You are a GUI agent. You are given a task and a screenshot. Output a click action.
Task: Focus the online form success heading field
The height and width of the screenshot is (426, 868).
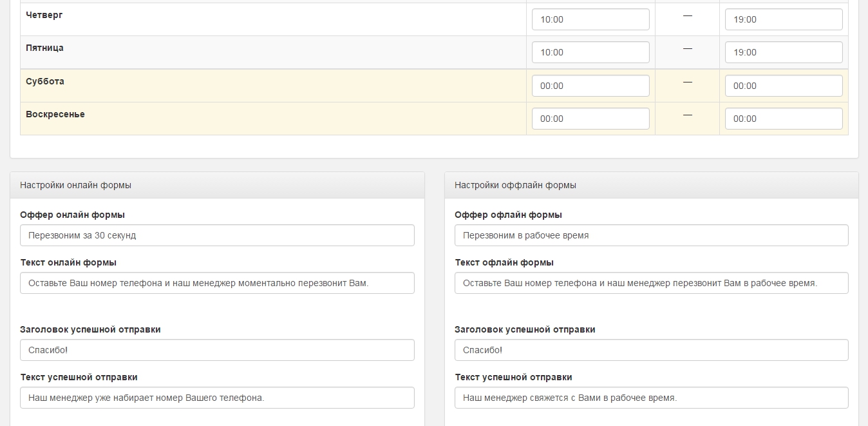click(x=217, y=350)
